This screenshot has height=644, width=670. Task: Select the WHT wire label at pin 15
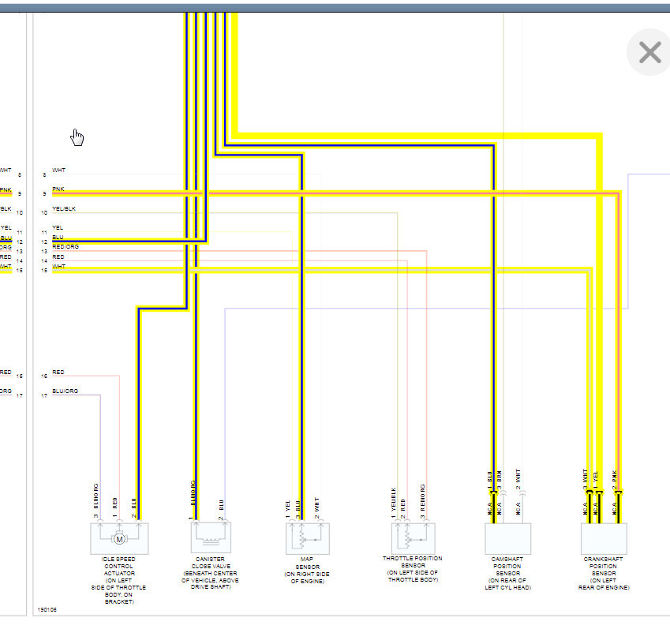[58, 266]
